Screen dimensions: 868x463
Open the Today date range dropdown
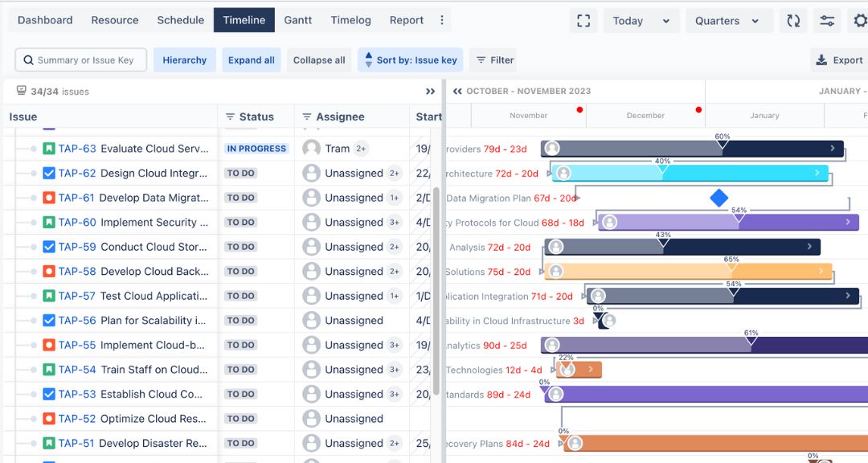click(641, 21)
